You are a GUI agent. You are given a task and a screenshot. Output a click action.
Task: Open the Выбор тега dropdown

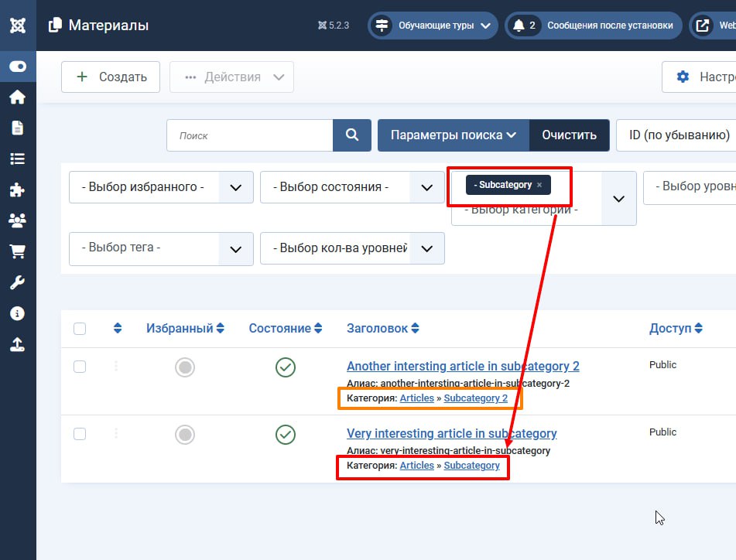pos(161,248)
